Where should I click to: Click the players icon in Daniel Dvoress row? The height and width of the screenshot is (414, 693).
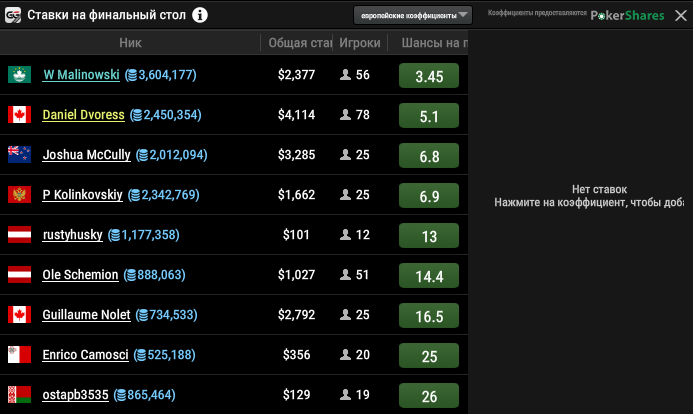pos(345,115)
